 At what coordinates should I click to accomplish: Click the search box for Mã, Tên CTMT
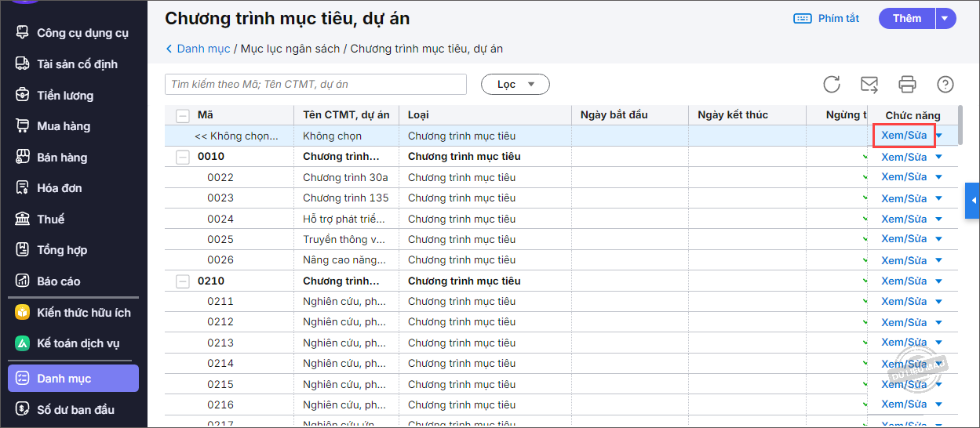point(315,84)
